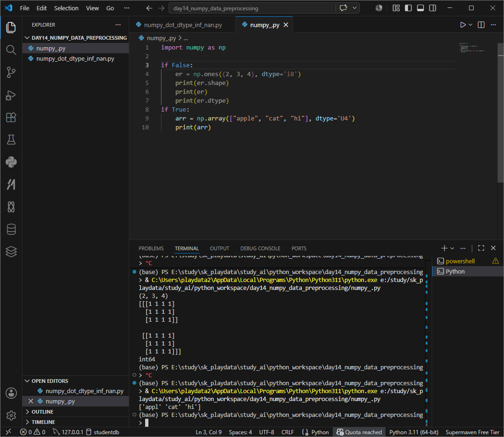Open the Extensions view
The width and height of the screenshot is (504, 437).
[11, 117]
